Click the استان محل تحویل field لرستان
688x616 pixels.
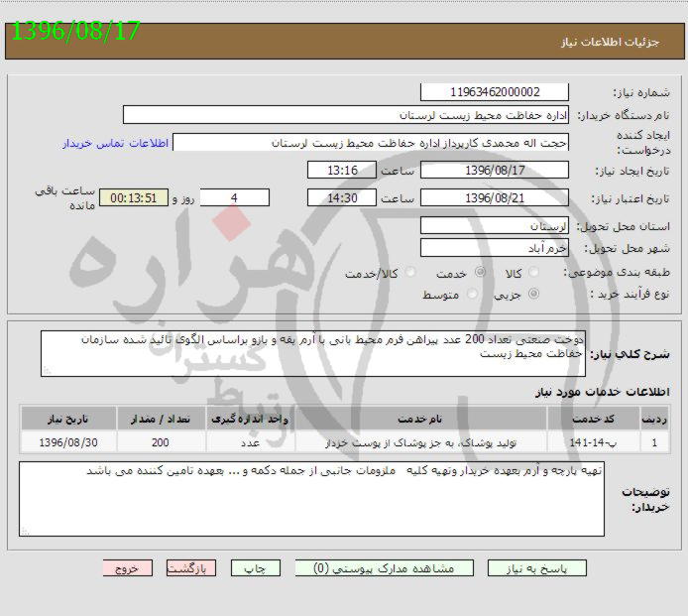495,226
